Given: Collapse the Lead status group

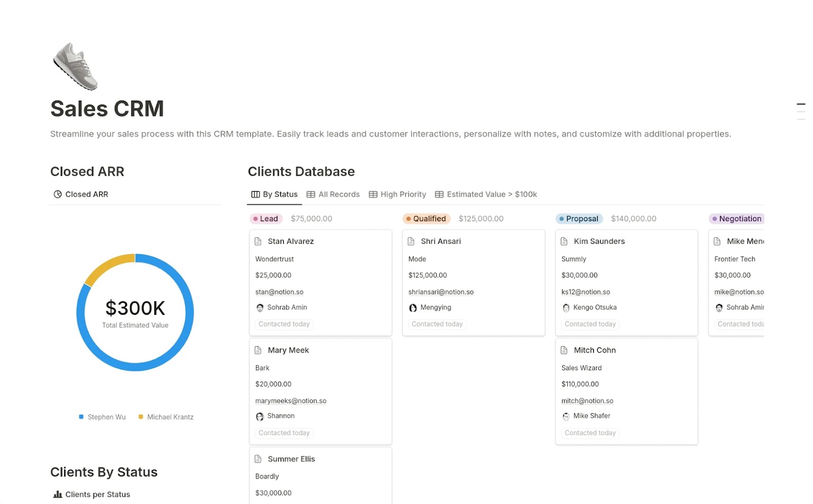Looking at the screenshot, I should (x=266, y=218).
